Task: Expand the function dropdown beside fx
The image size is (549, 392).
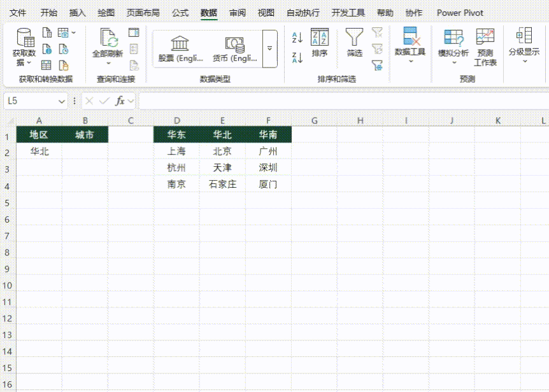Action: (131, 101)
